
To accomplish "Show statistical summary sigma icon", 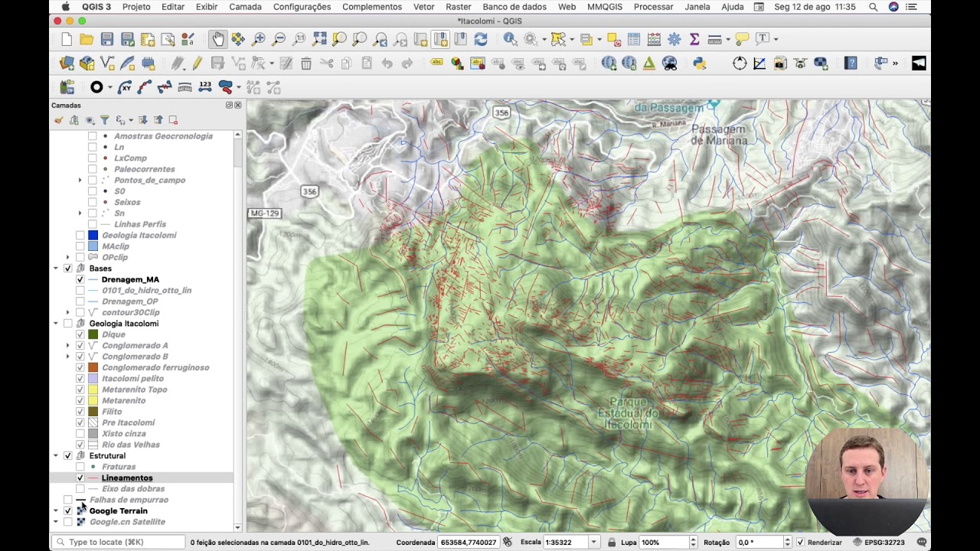I will point(694,39).
